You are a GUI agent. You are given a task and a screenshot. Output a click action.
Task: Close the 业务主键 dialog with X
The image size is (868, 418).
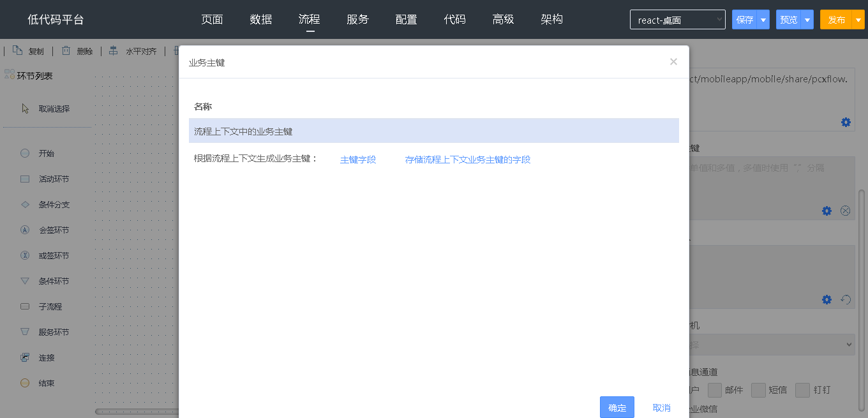point(673,62)
